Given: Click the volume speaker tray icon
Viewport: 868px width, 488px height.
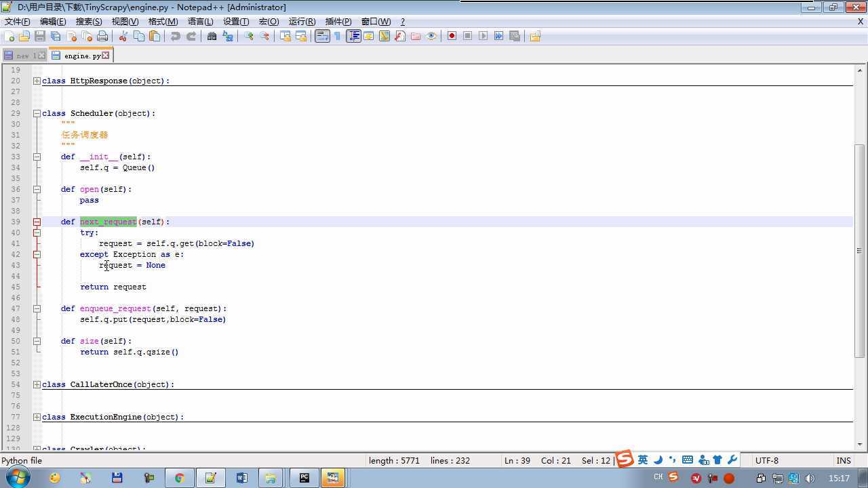Looking at the screenshot, I should point(810,479).
